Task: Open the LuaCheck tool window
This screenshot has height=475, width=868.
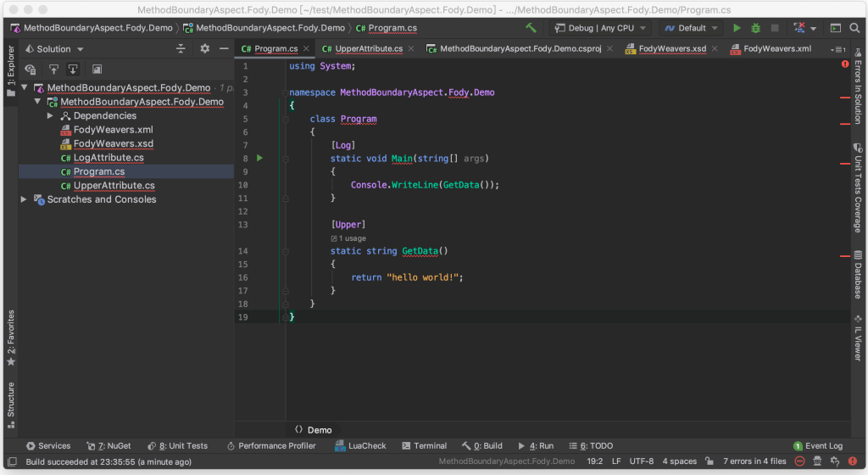Action: coord(360,445)
